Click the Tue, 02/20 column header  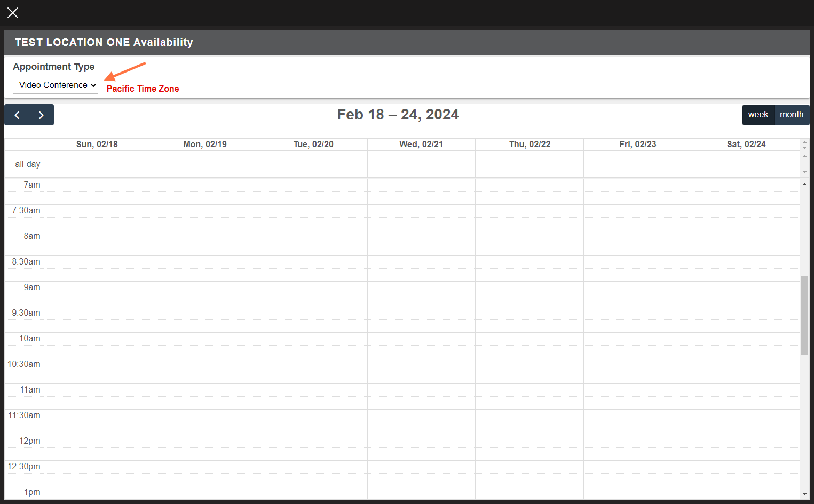(313, 144)
